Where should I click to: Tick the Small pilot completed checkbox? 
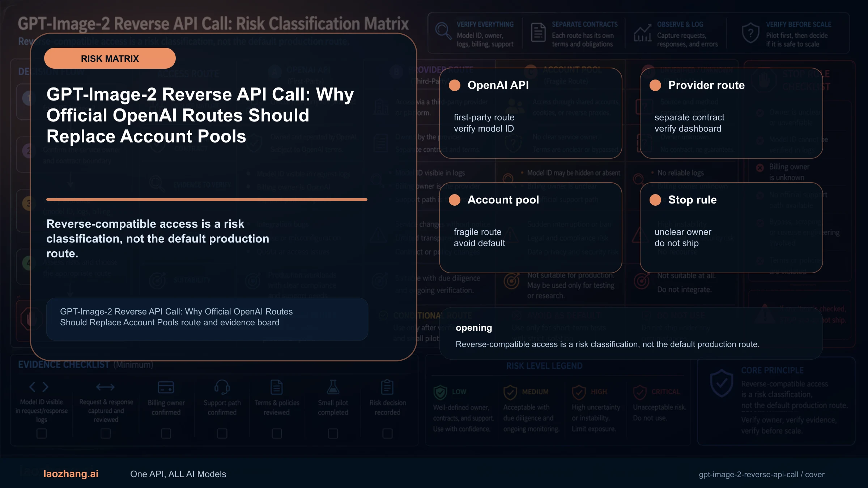333,433
